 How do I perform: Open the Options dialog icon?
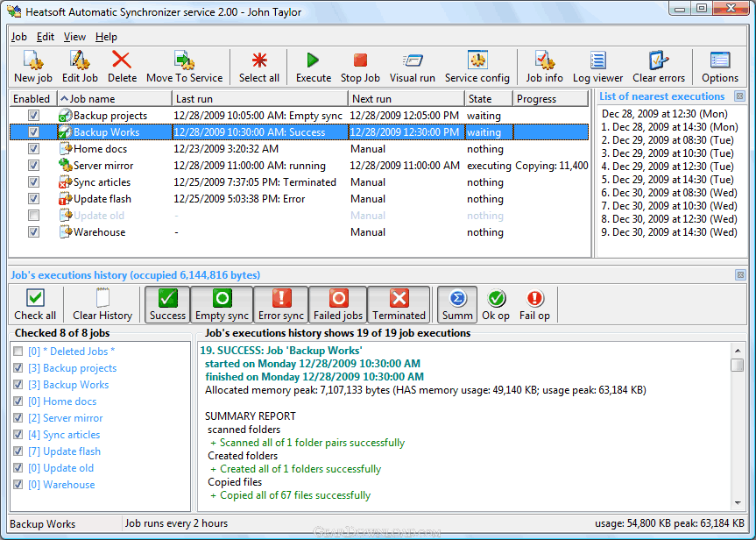(720, 67)
